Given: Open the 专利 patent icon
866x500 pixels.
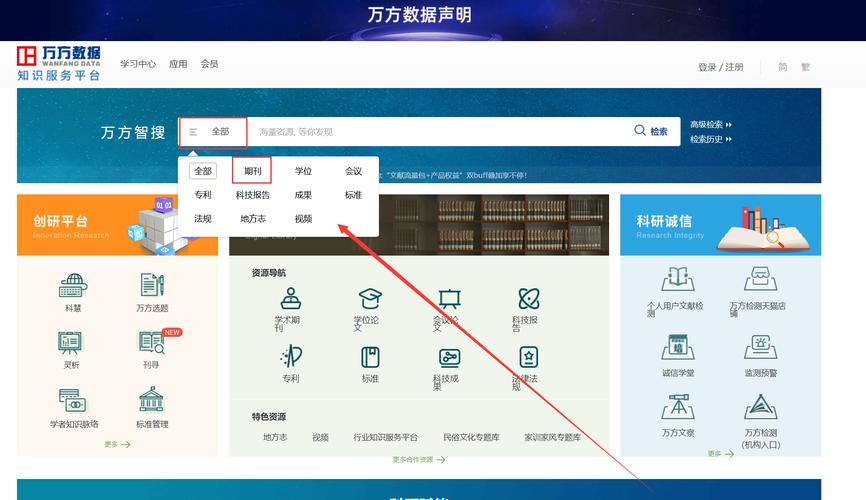Looking at the screenshot, I should pos(291,357).
